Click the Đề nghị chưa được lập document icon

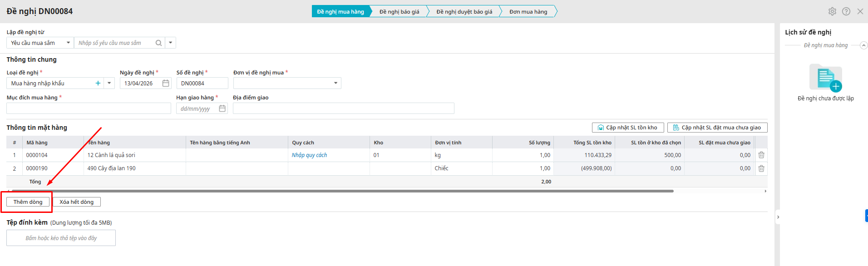click(x=826, y=78)
